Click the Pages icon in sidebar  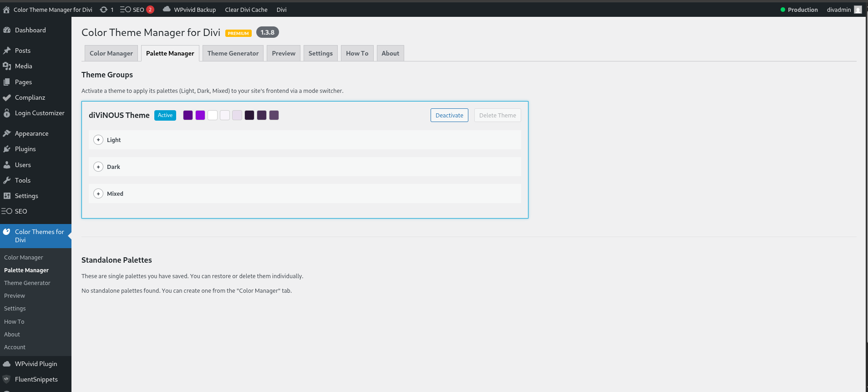7,82
